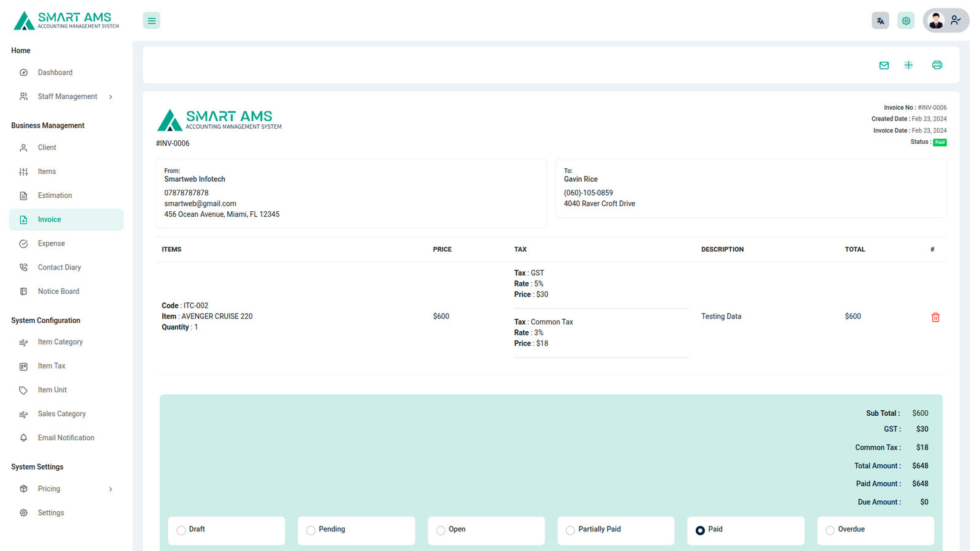Click the plus icon in invoice toolbar
This screenshot has width=980, height=551.
[x=908, y=65]
